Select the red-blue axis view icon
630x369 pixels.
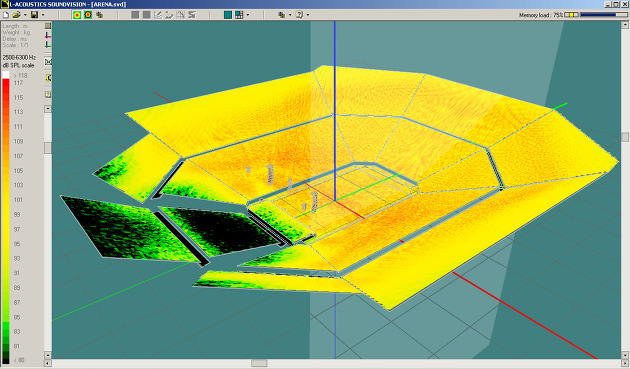[x=48, y=35]
